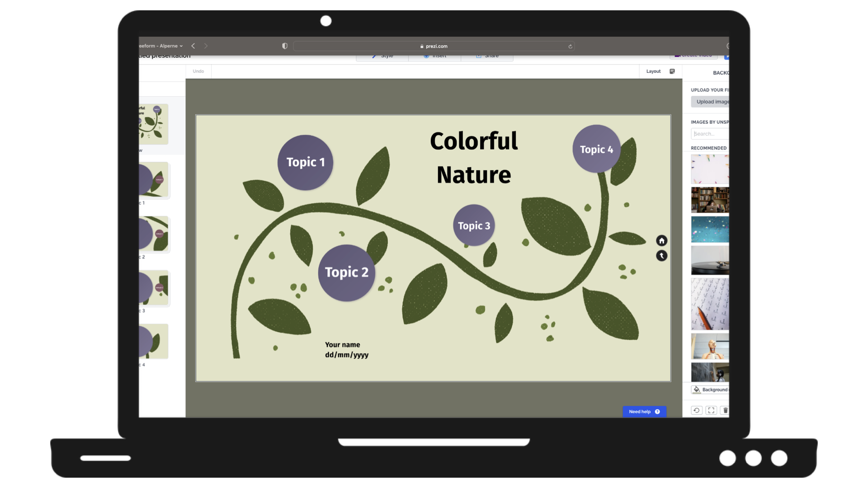Screen dimensions: 868x488
Task: Open the overview slide thumbnail
Action: (x=154, y=124)
